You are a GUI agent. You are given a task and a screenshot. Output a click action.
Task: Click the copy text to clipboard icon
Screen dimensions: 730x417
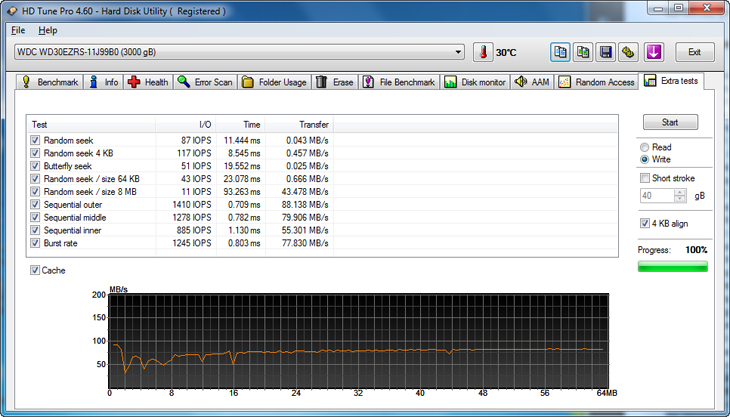coord(560,52)
